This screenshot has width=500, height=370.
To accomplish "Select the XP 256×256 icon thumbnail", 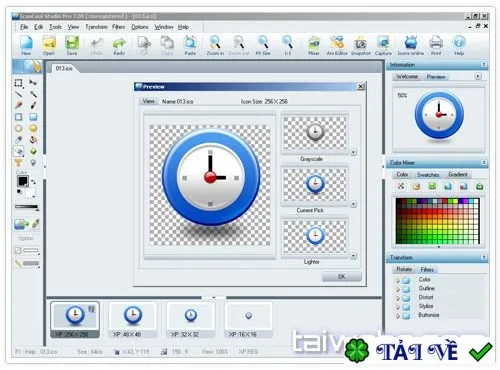I will (x=75, y=320).
